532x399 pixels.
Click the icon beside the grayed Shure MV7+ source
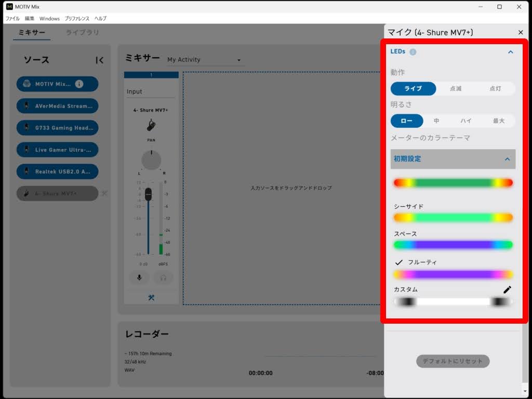click(104, 193)
